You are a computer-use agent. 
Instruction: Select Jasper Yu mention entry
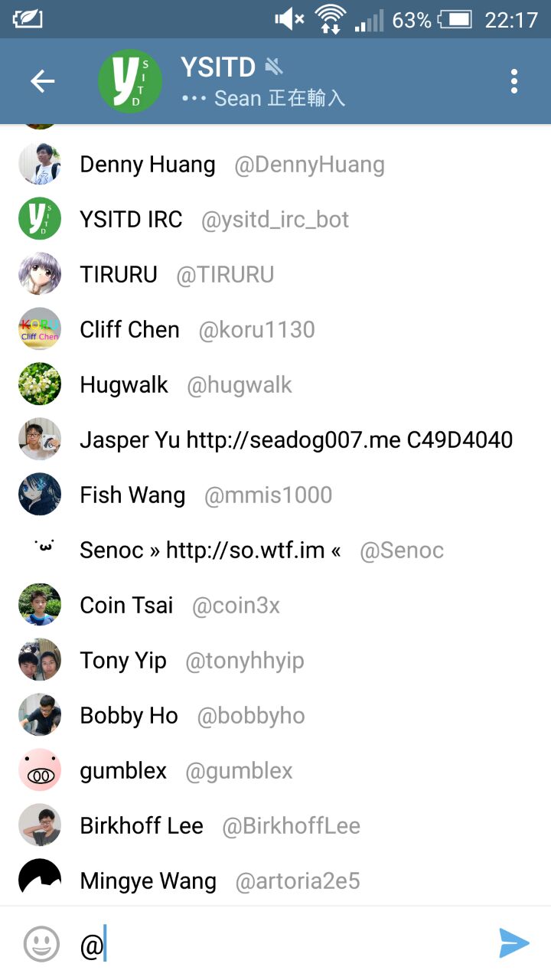tap(275, 439)
